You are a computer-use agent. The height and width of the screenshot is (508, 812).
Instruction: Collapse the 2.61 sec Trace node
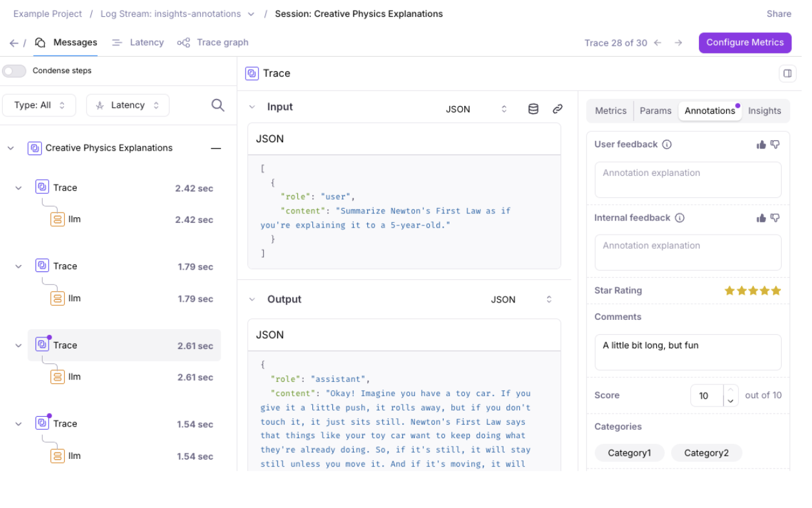click(x=19, y=345)
